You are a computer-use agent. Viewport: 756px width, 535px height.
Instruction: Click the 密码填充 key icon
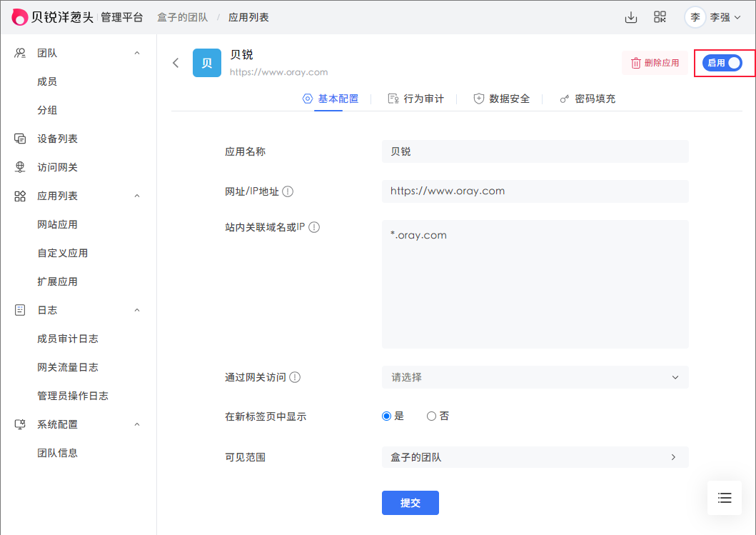(x=564, y=99)
